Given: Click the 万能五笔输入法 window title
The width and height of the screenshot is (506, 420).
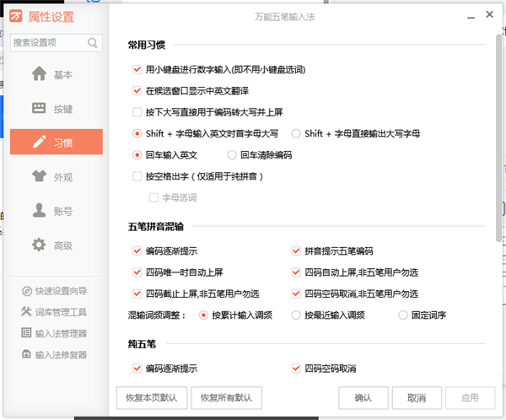Looking at the screenshot, I should (x=285, y=17).
